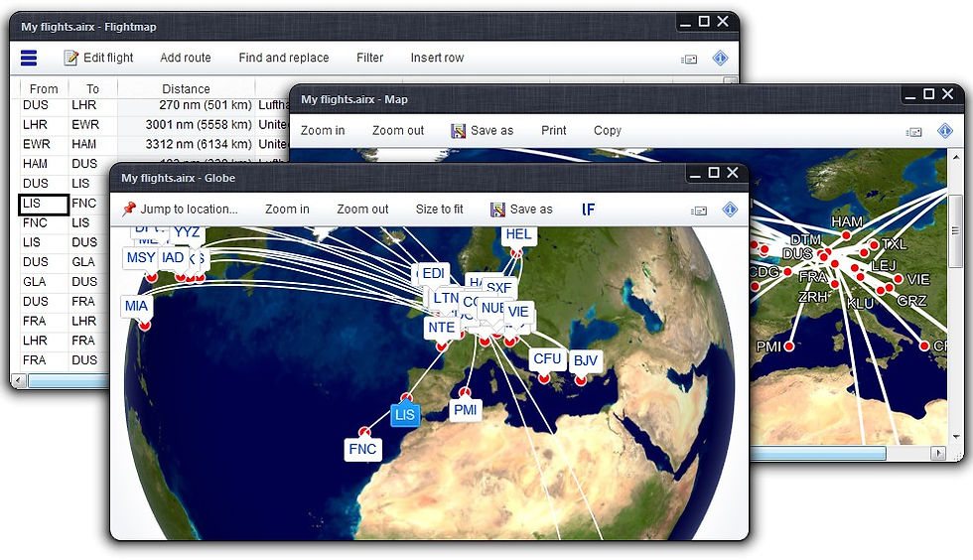Click the Map vertical scrollbar thumb

tap(955, 231)
